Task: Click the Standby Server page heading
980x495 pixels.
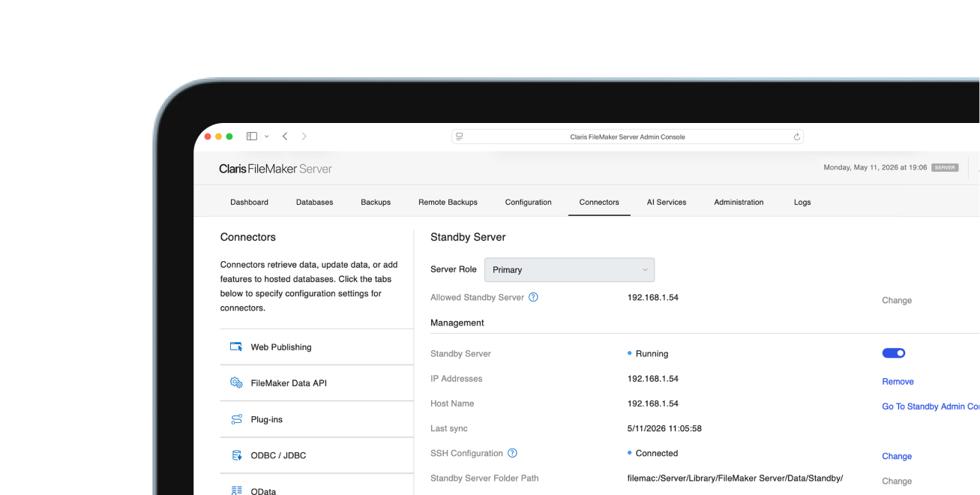Action: pos(468,237)
